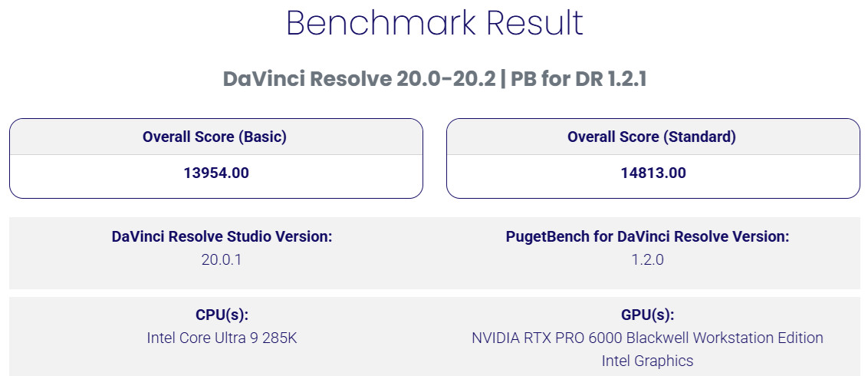
Task: Select the 14813.00 standard score value
Action: click(653, 173)
